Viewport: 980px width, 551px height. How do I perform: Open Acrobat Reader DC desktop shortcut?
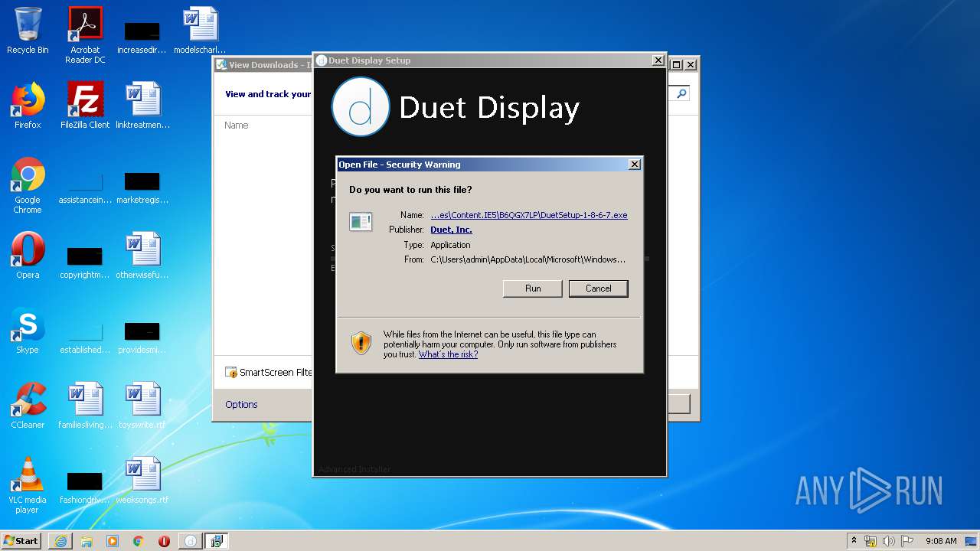click(x=85, y=34)
